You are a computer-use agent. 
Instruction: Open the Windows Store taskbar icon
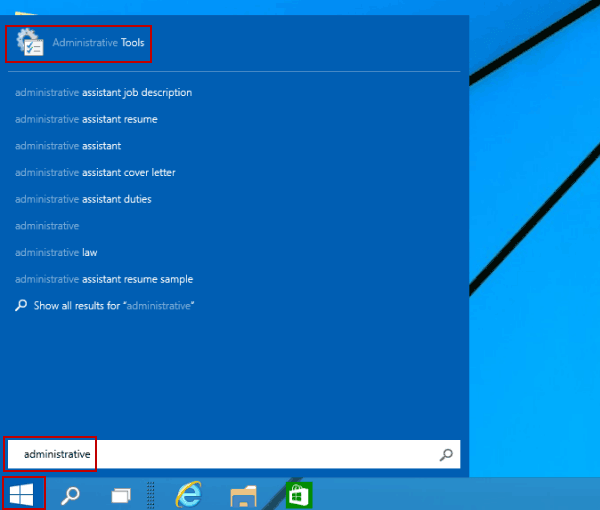[x=299, y=495]
